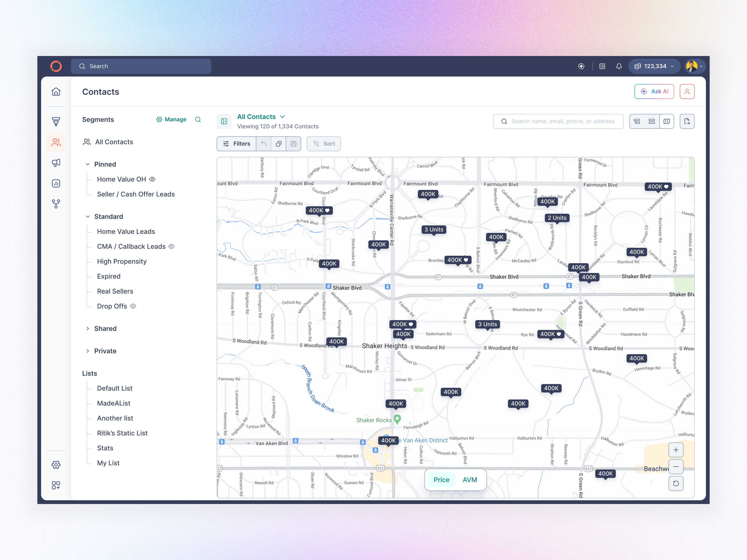Viewport: 747px width, 560px height.
Task: Click the Ask AI button
Action: (654, 91)
